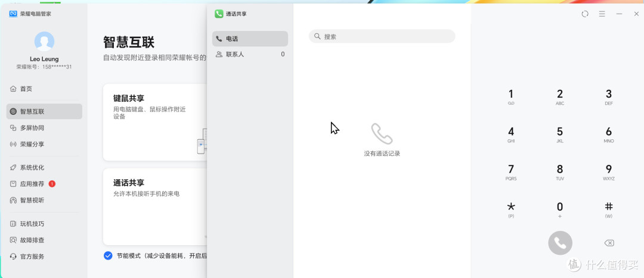Image resolution: width=644 pixels, height=278 pixels.
Task: Open 应用推荐 sidebar item
Action: pyautogui.click(x=44, y=184)
